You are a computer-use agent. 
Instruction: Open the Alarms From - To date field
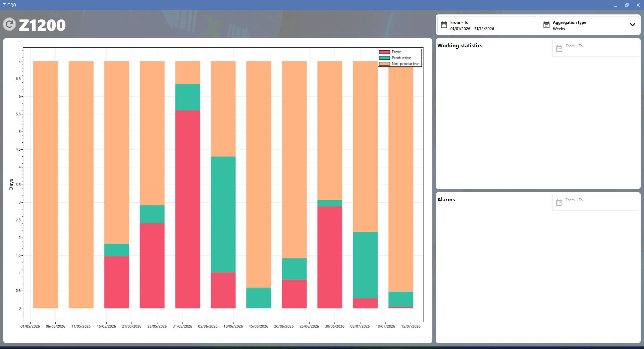click(595, 202)
